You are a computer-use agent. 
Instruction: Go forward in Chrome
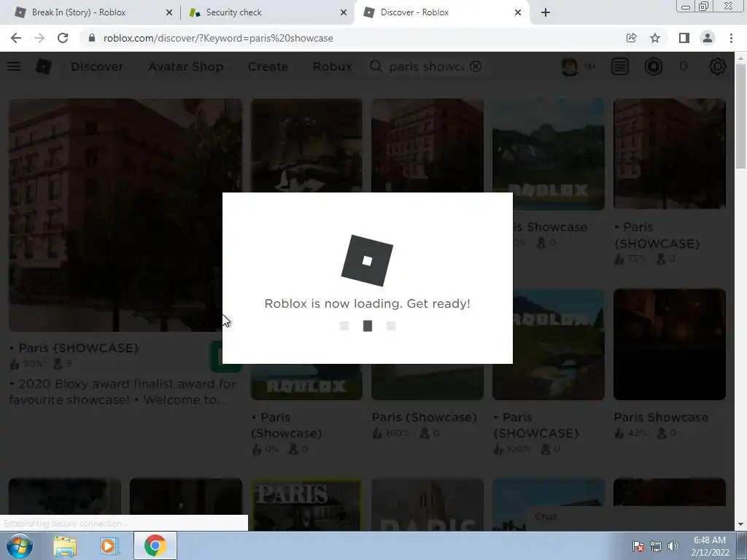click(x=39, y=38)
